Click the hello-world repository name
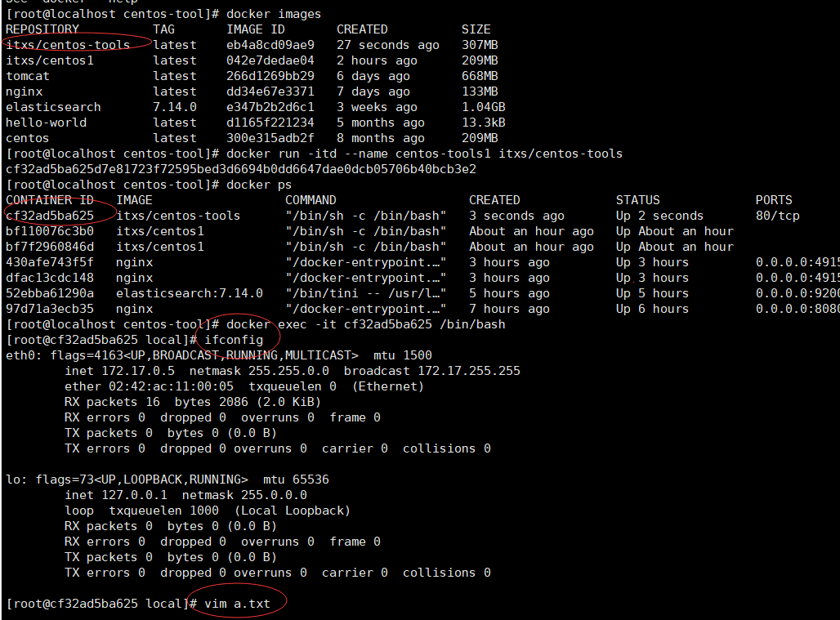The height and width of the screenshot is (620, 840). (x=46, y=123)
